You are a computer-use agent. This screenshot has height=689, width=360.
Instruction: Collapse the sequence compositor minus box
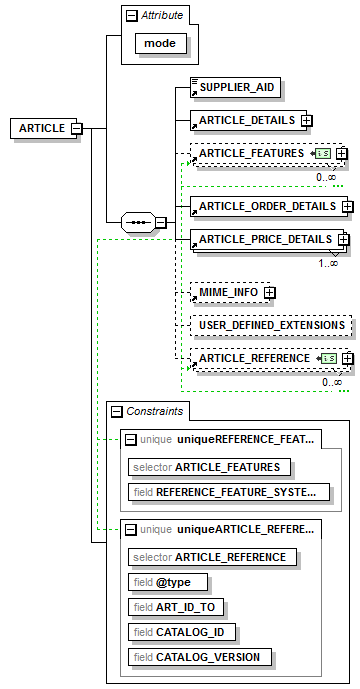tap(161, 223)
